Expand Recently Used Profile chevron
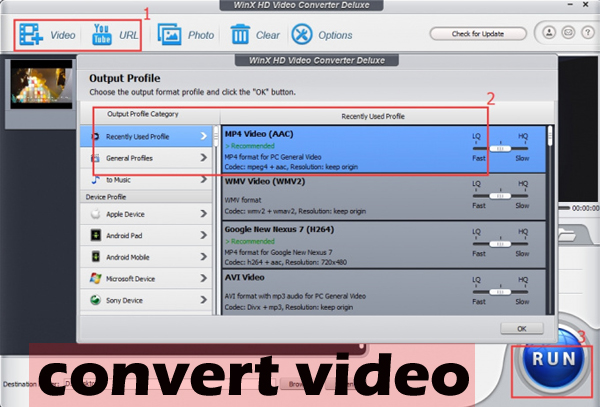600x407 pixels. 204,136
